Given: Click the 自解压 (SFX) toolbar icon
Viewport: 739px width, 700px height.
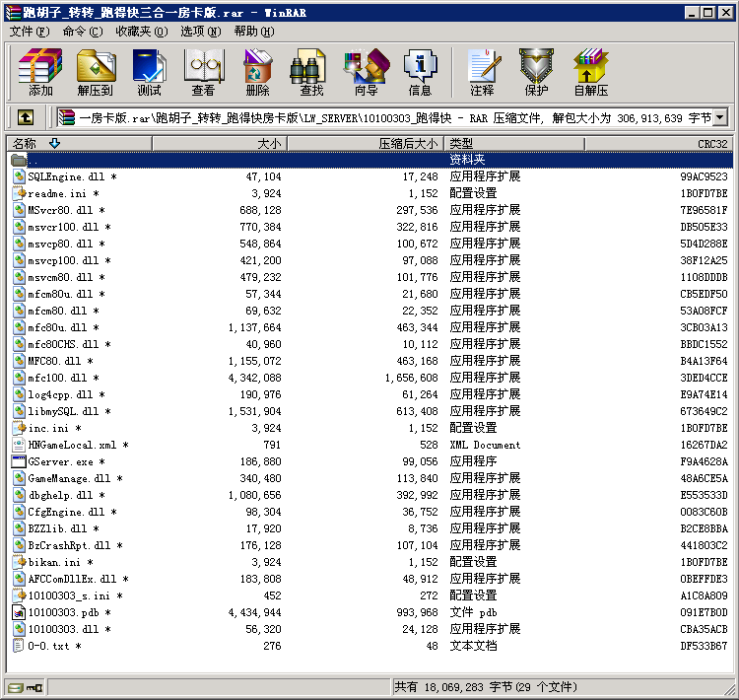Looking at the screenshot, I should 590,72.
